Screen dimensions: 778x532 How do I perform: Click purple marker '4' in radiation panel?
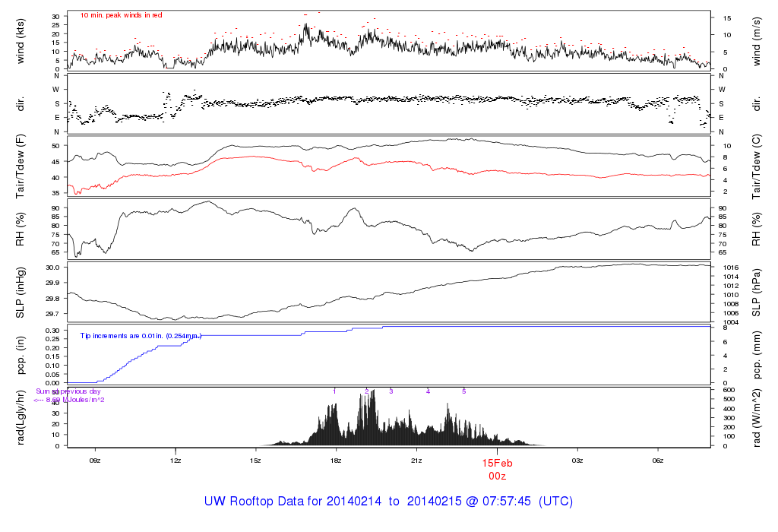click(429, 391)
